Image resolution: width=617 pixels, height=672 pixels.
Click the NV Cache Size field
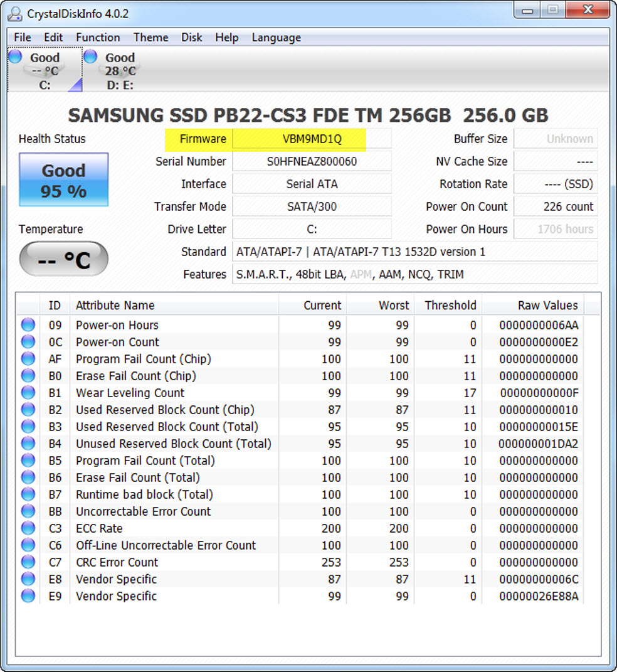556,162
